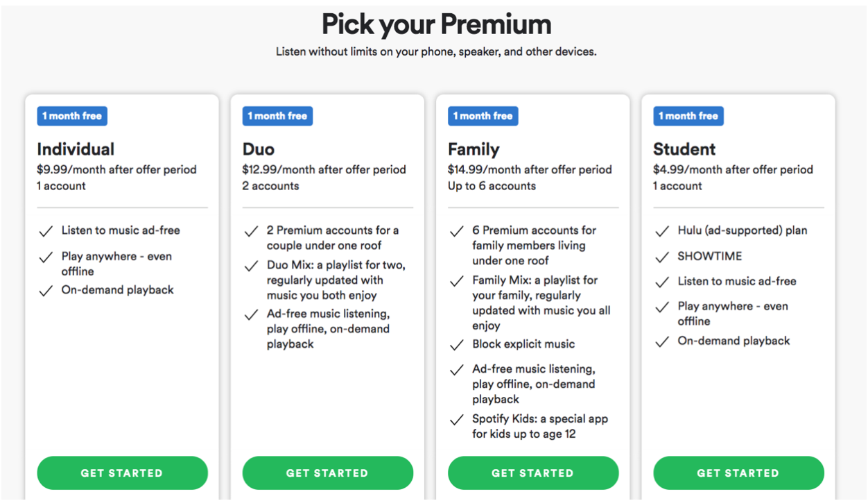Viewport: 868px width, 501px height.
Task: Click the Family plan 1 month free badge
Action: click(483, 116)
